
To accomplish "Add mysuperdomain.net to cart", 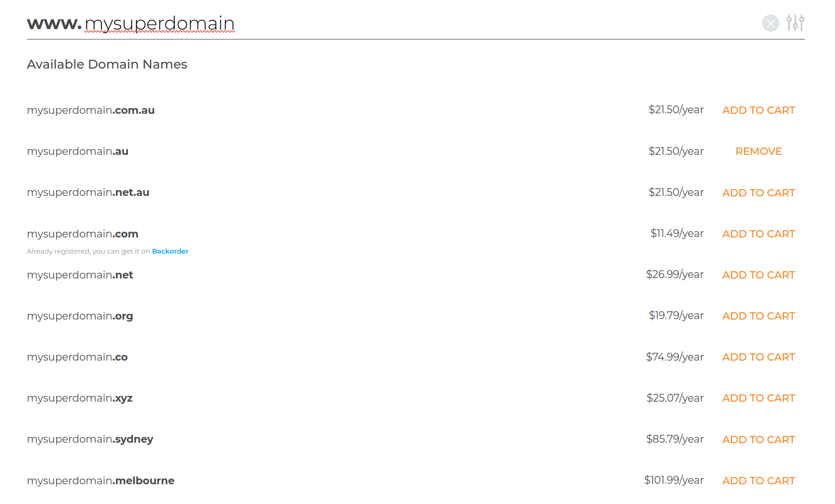I will point(758,275).
